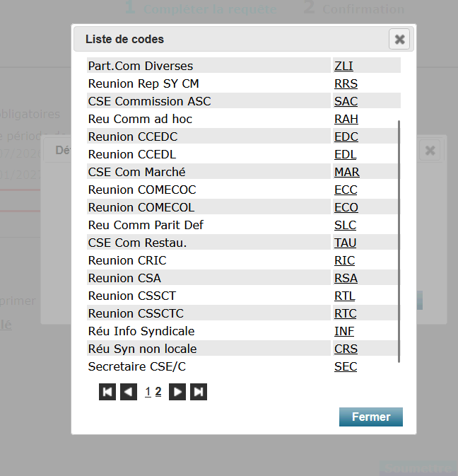This screenshot has width=458, height=476.
Task: Pick code RSA
Action: click(x=346, y=278)
